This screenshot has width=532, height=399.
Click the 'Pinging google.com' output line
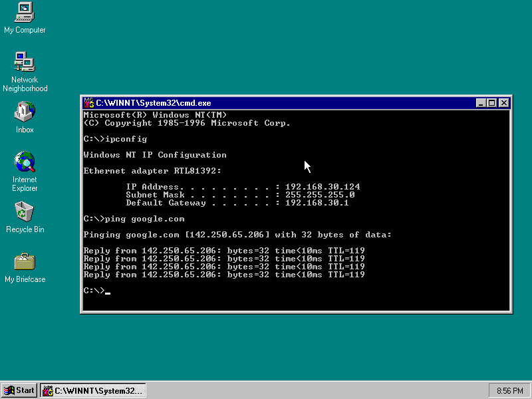point(237,235)
